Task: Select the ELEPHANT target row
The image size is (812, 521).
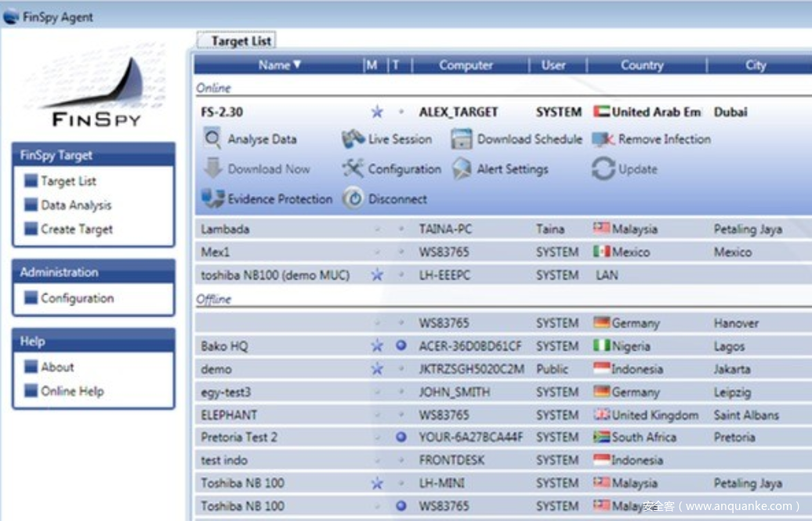Action: 229,414
